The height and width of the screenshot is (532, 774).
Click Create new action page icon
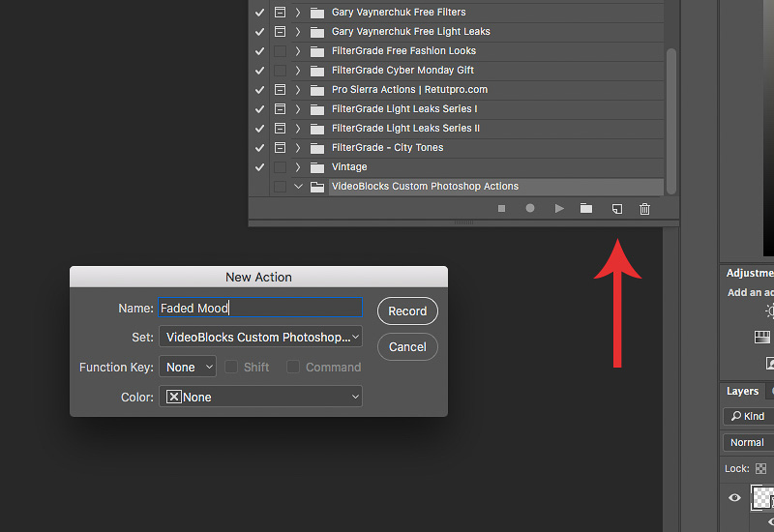click(617, 209)
